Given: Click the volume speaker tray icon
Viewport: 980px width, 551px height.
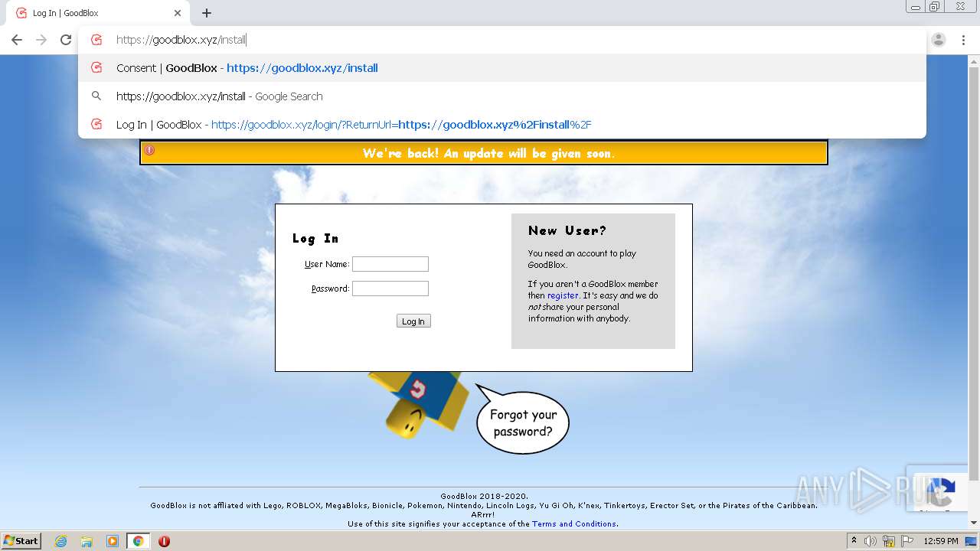Looking at the screenshot, I should coord(871,541).
